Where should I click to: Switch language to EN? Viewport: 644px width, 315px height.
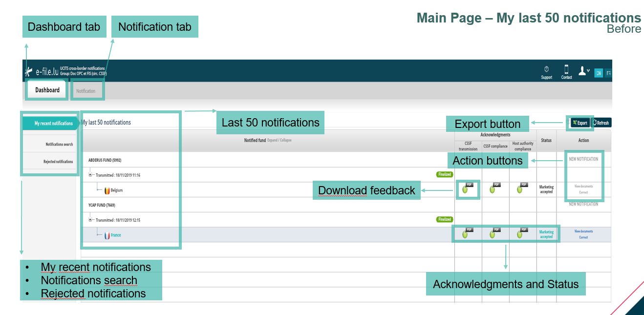[598, 73]
